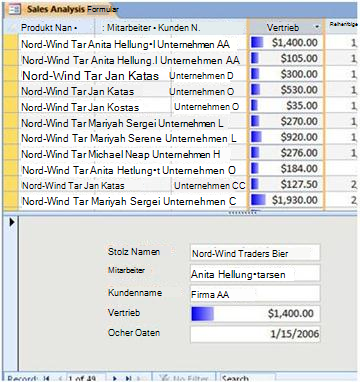This screenshot has width=360, height=382.
Task: Click the Jan Kostas employee cell
Action: click(114, 107)
